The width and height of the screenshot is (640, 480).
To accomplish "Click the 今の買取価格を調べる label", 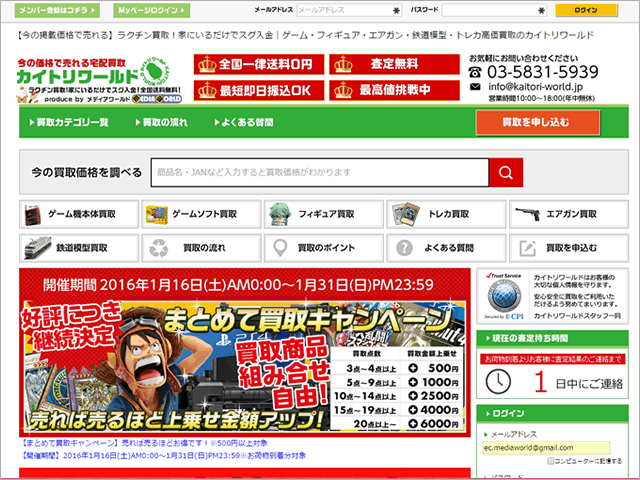I will point(87,173).
